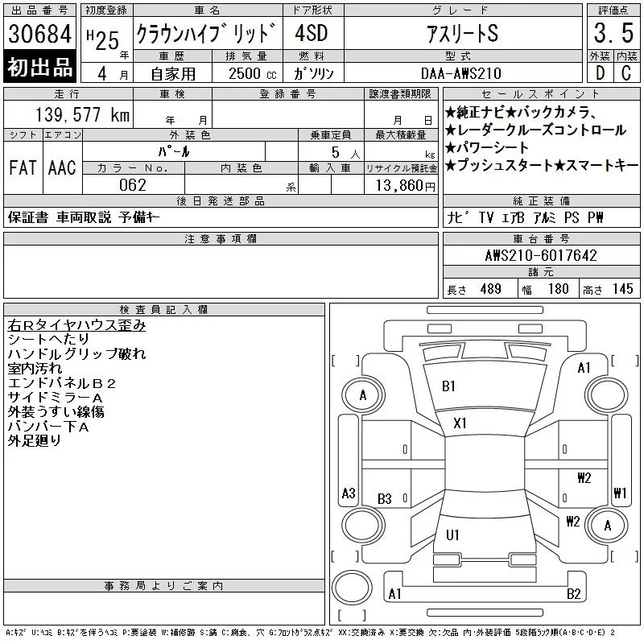Click W1 mark on right sill
The height and width of the screenshot is (644, 644).
tap(620, 493)
